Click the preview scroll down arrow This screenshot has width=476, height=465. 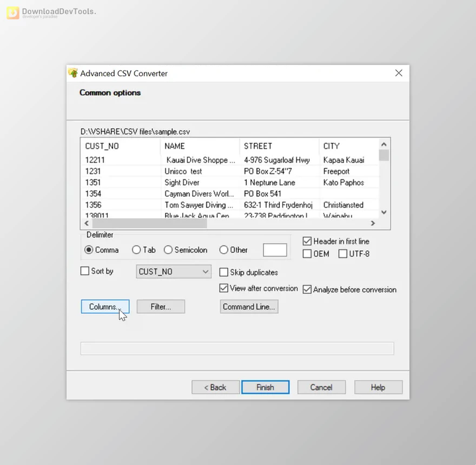(x=384, y=212)
